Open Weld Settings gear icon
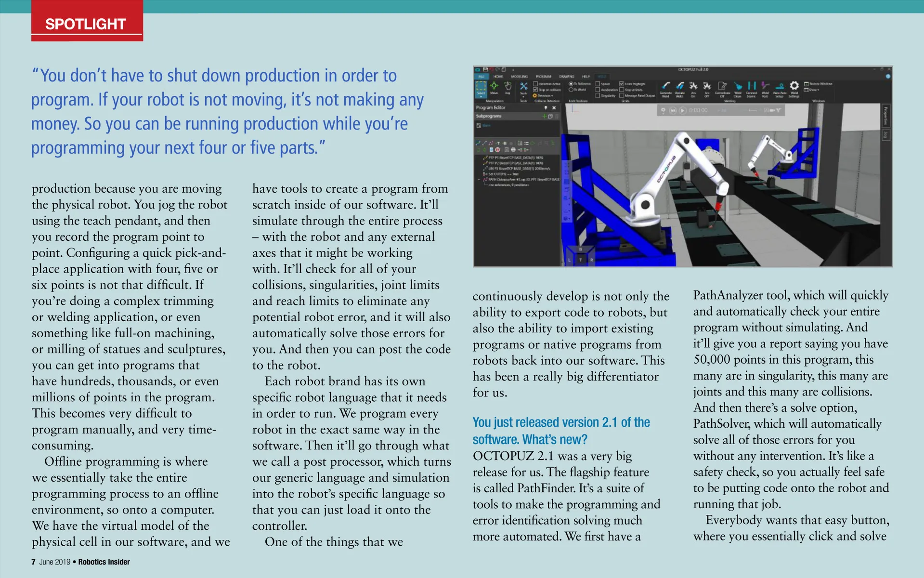This screenshot has width=924, height=578. tap(794, 87)
